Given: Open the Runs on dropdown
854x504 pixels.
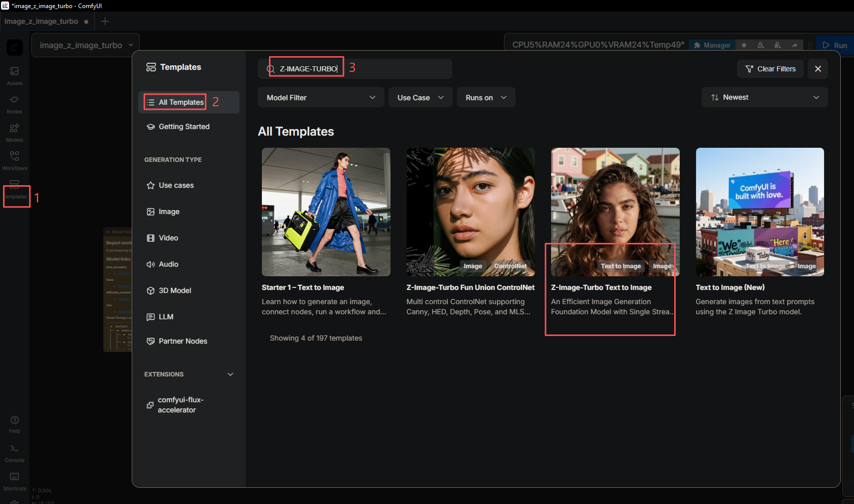Looking at the screenshot, I should pos(486,97).
